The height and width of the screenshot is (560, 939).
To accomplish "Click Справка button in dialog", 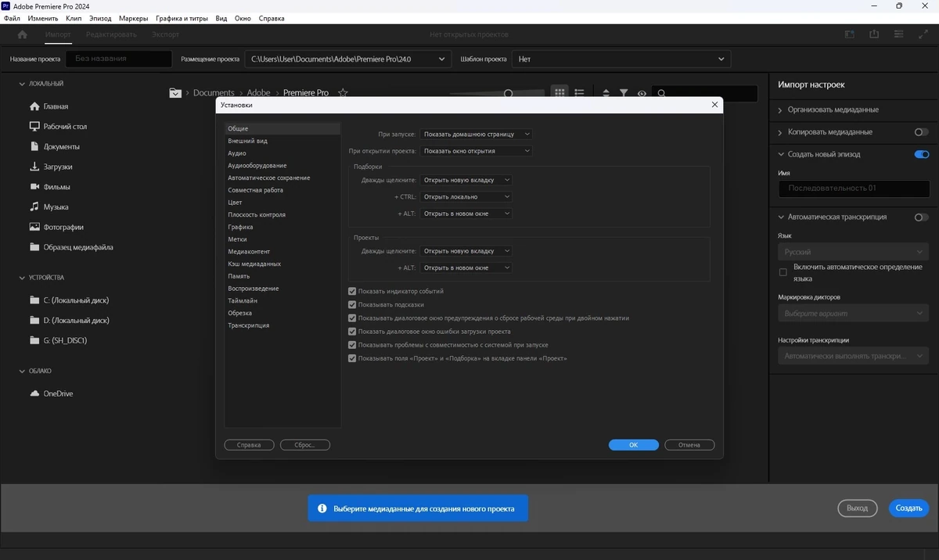I will [x=249, y=445].
